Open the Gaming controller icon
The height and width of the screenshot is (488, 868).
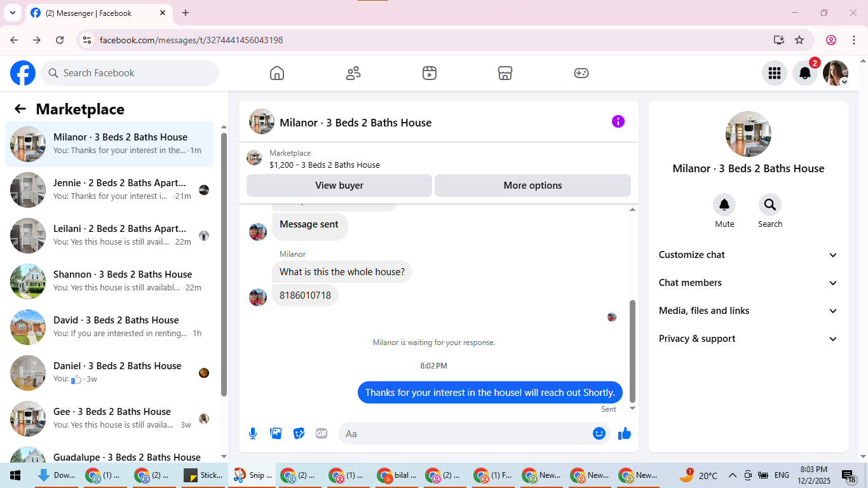[x=581, y=73]
